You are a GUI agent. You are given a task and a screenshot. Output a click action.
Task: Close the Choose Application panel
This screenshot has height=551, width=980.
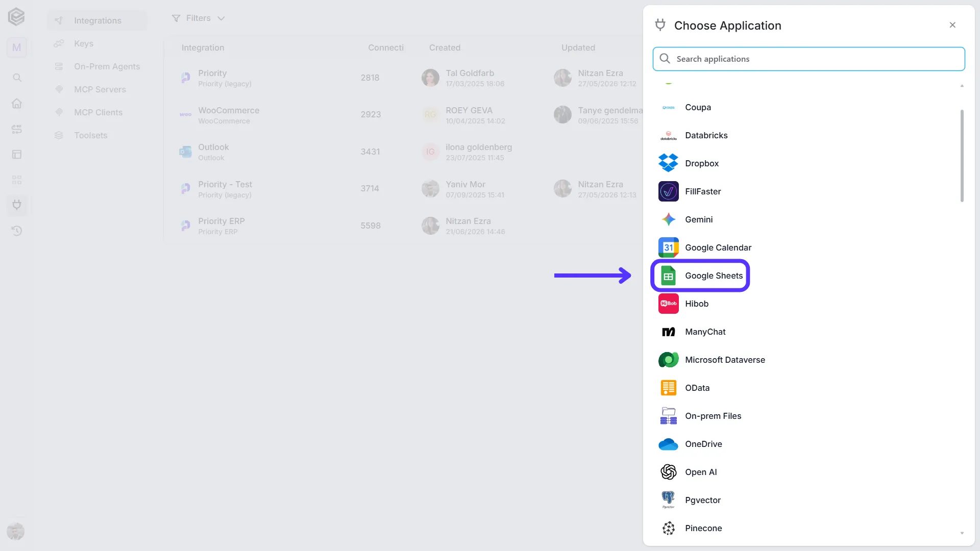(x=952, y=25)
